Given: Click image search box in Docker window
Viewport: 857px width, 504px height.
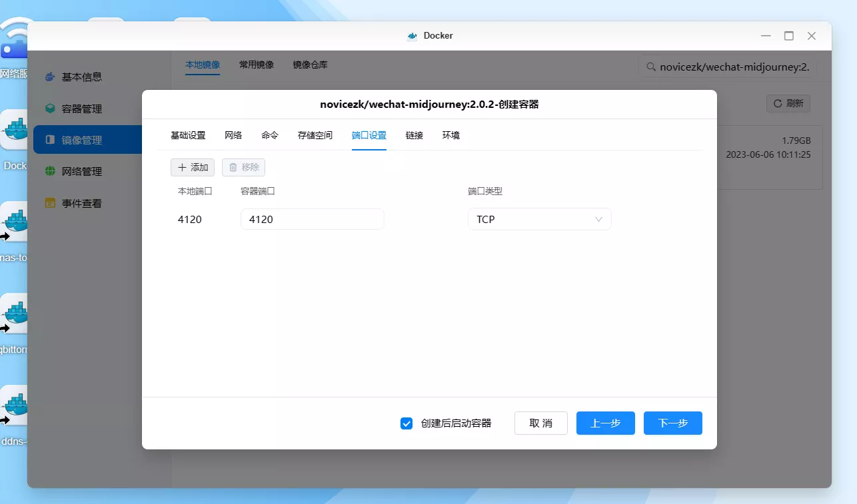Looking at the screenshot, I should pos(728,67).
